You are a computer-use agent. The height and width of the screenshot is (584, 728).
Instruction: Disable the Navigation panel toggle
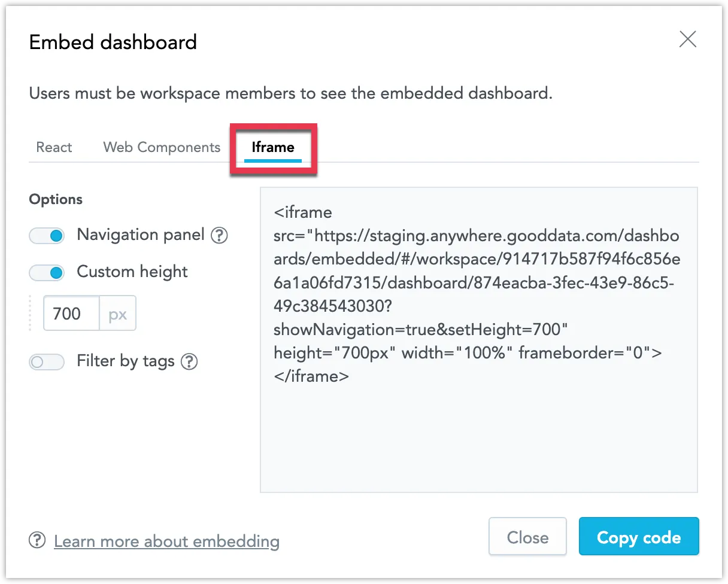47,235
